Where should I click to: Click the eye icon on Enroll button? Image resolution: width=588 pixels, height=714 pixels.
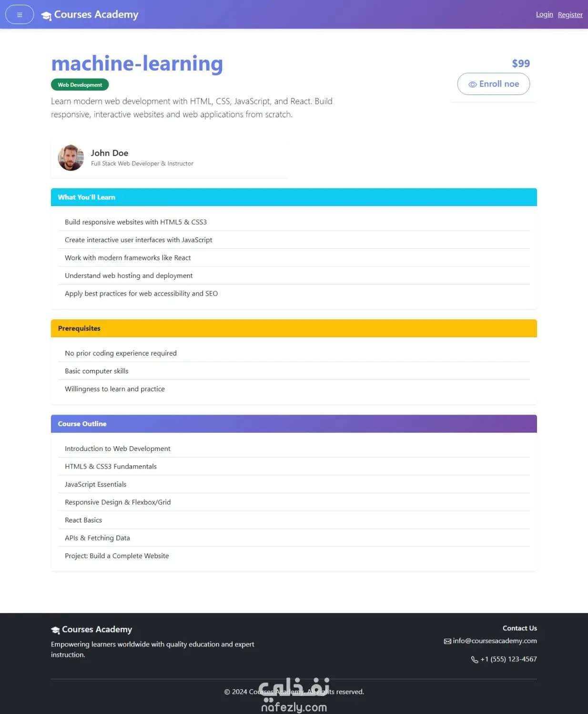pos(472,84)
